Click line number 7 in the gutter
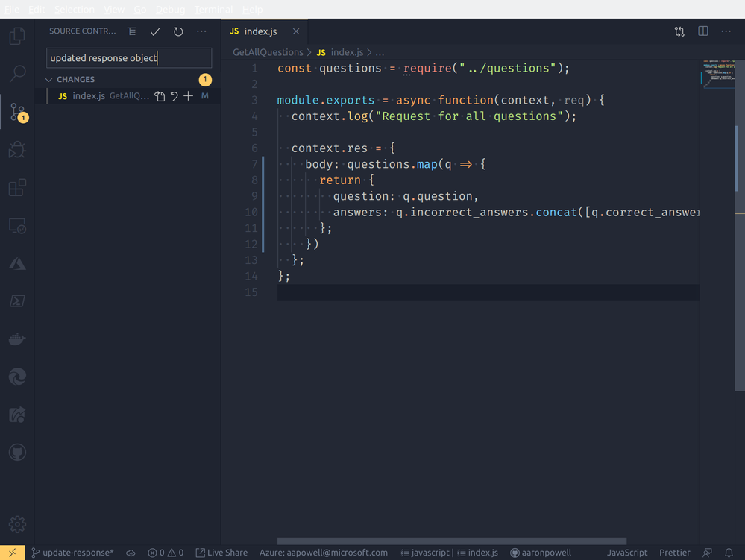The image size is (745, 560). tap(254, 164)
